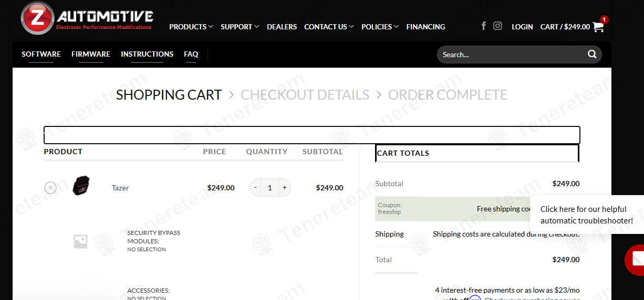The height and width of the screenshot is (300, 644).
Task: Open the helpful automatic troubleshooter popup
Action: 587,215
